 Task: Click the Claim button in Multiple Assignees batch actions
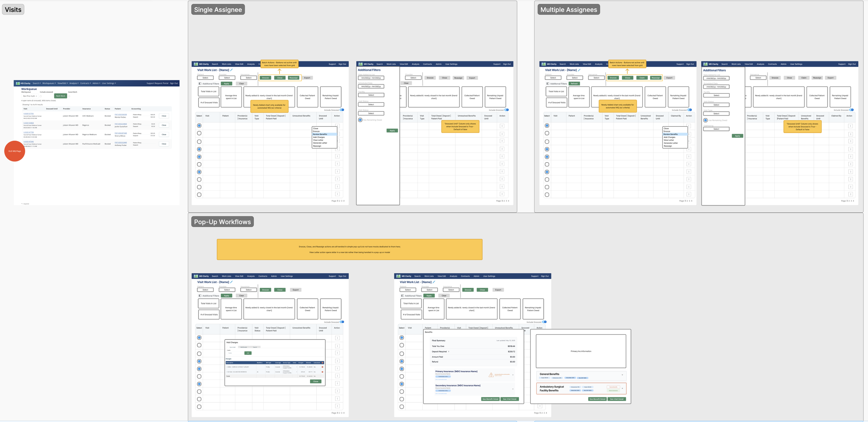tap(642, 78)
